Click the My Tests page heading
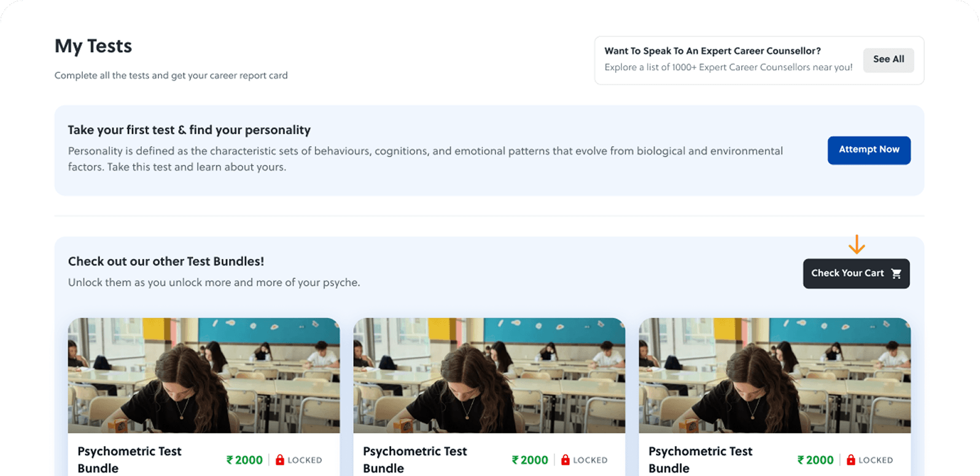Viewport: 980px width, 476px height. (93, 45)
